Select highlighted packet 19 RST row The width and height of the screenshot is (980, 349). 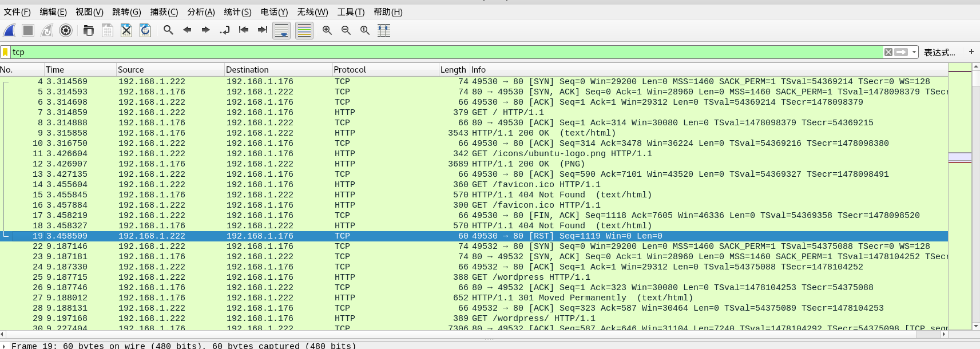(x=474, y=236)
